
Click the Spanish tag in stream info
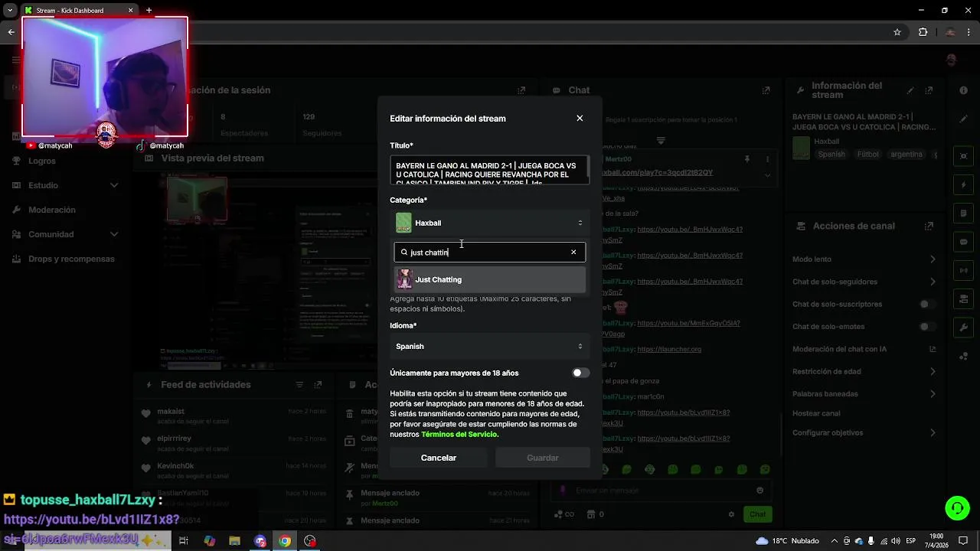pyautogui.click(x=831, y=155)
